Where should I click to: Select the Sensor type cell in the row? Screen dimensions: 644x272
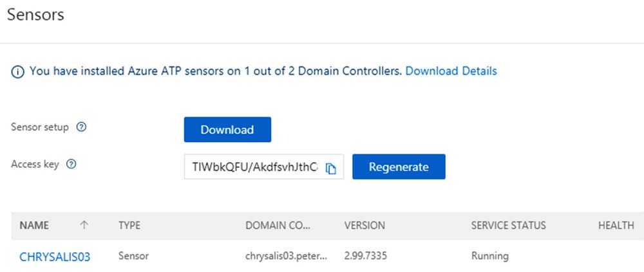(x=133, y=256)
